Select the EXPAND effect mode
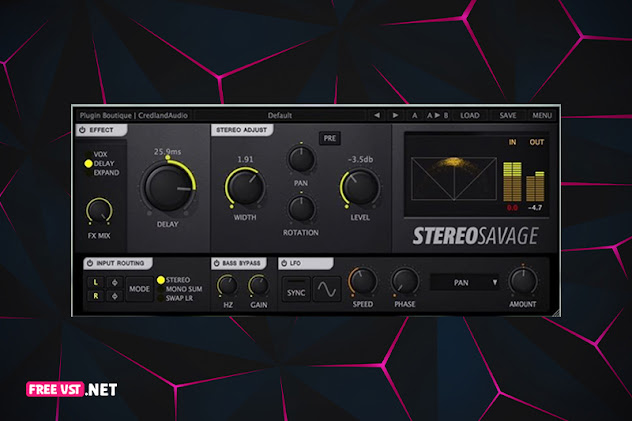The width and height of the screenshot is (632, 421). (102, 173)
